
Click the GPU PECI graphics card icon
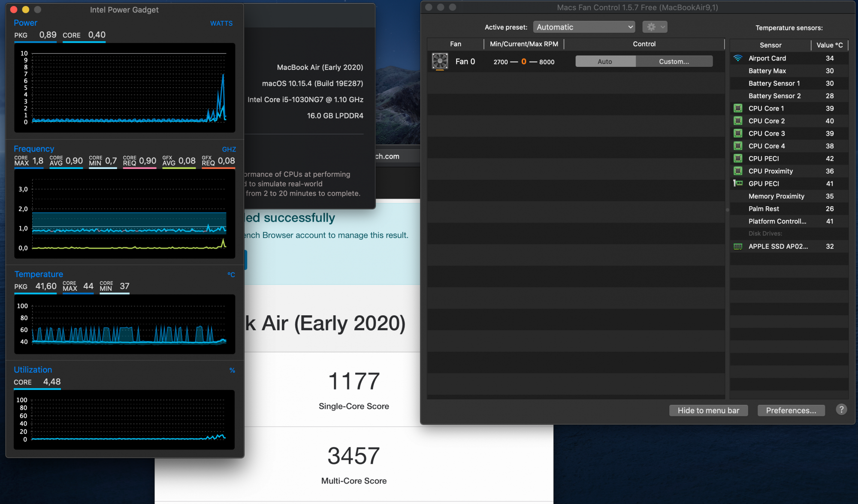[738, 184]
